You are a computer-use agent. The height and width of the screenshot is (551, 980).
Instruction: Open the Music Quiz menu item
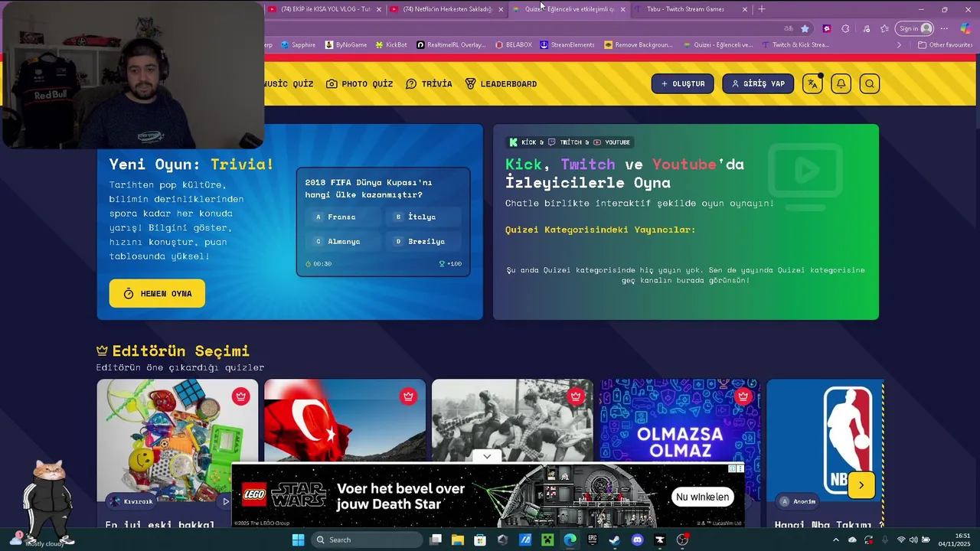[x=289, y=83]
